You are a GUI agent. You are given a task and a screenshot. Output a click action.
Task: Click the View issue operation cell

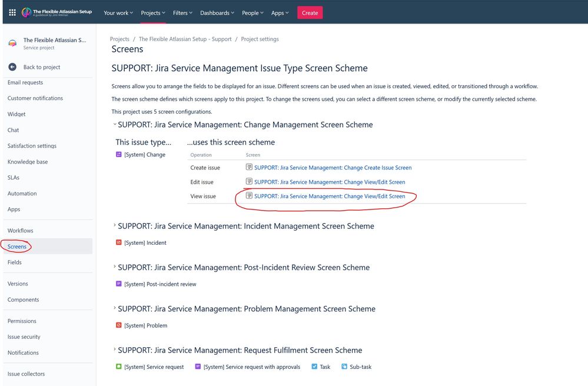(x=203, y=196)
